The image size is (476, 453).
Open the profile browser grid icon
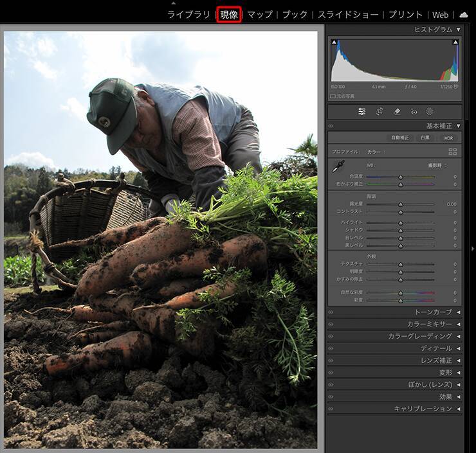click(453, 152)
